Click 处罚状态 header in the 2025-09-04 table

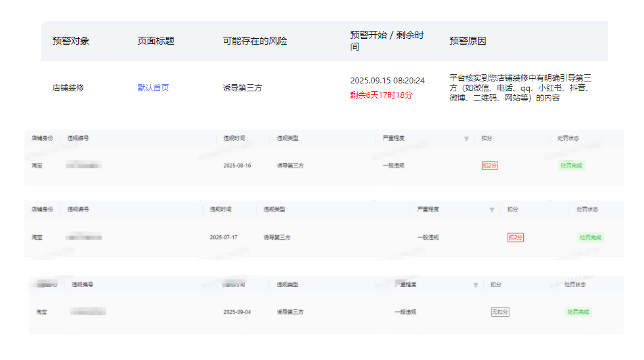click(575, 285)
